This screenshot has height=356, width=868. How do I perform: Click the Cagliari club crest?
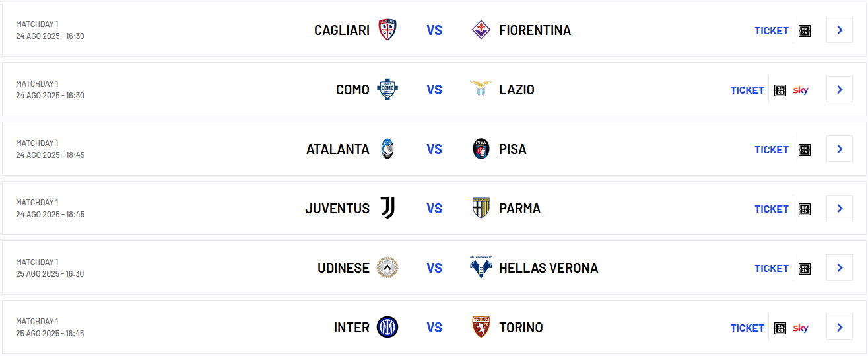(x=387, y=30)
